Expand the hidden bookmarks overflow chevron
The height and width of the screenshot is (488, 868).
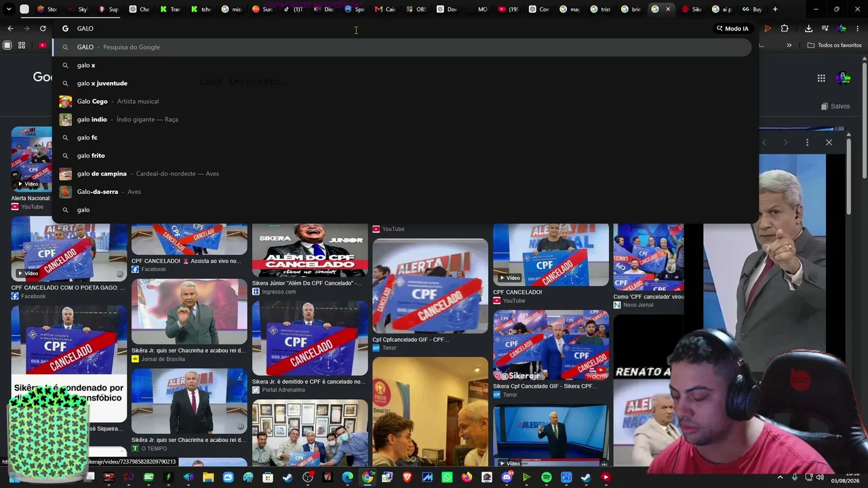coord(789,45)
